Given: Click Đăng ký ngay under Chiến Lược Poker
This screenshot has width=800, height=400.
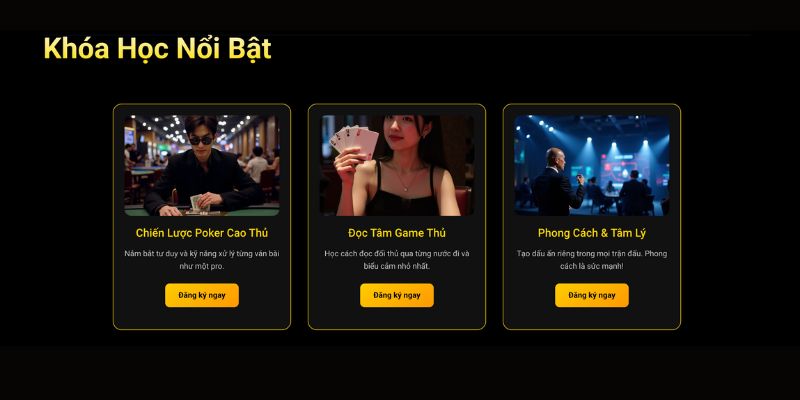Looking at the screenshot, I should (x=202, y=295).
